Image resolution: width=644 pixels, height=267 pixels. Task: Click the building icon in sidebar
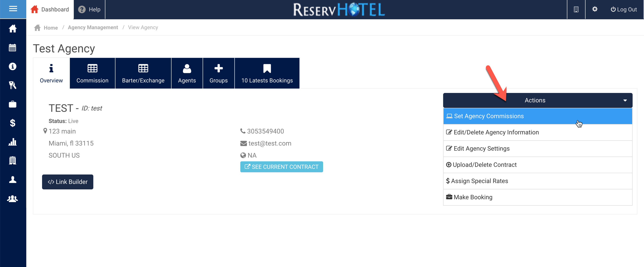point(12,161)
